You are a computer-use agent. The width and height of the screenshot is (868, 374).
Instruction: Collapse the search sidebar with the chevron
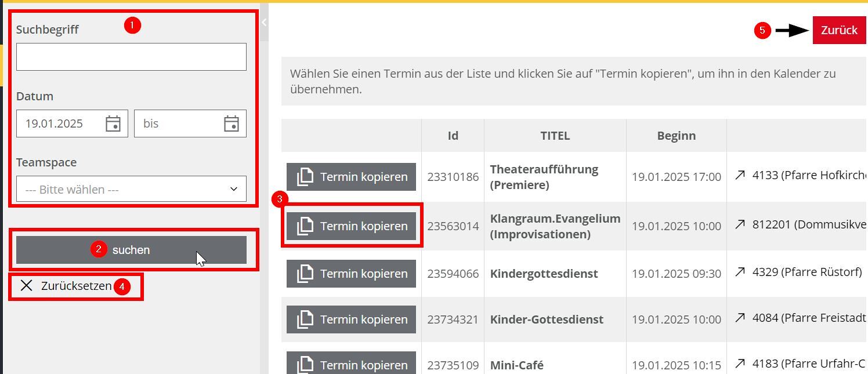pos(263,23)
